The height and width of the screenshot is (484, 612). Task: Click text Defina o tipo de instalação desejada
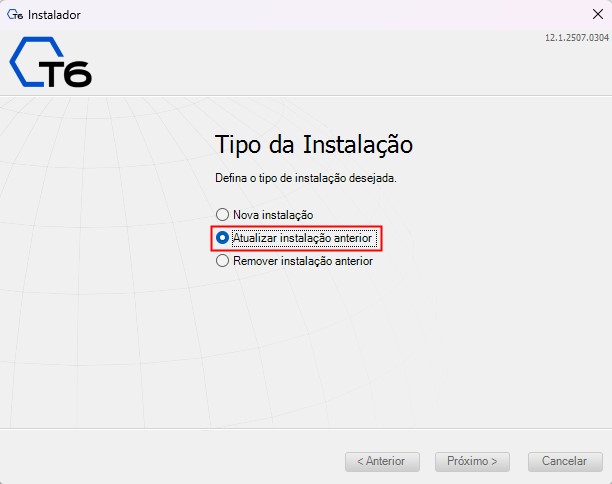[306, 178]
